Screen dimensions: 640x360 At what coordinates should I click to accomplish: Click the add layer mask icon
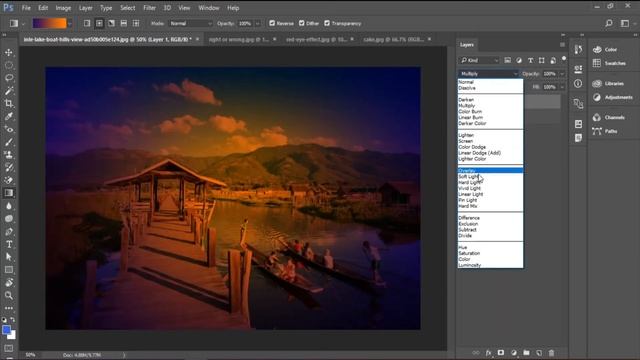tap(501, 353)
